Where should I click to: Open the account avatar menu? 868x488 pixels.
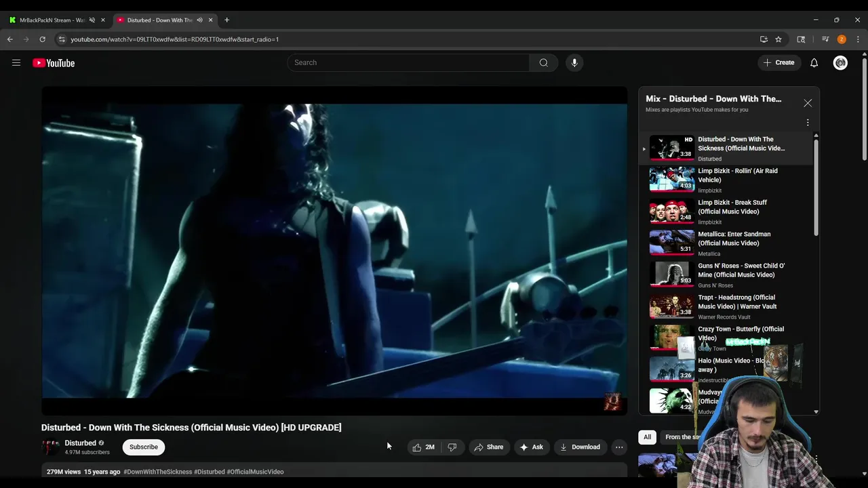point(840,63)
